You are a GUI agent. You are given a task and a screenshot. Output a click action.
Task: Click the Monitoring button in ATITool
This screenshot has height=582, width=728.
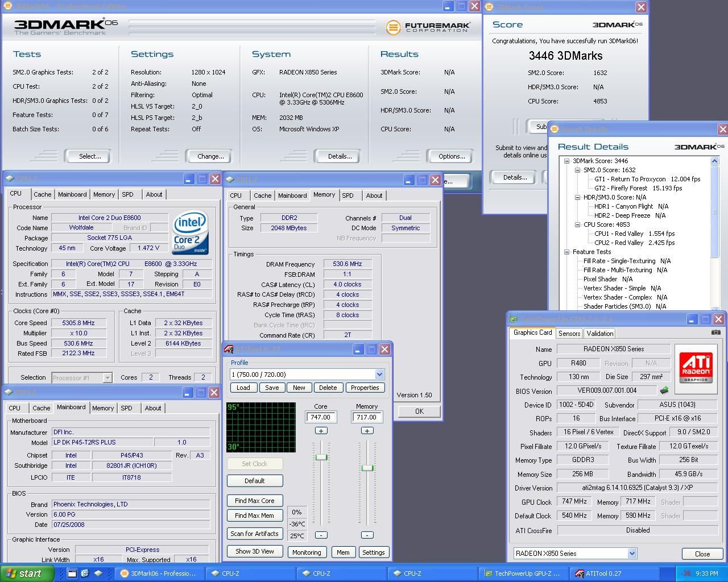(307, 552)
